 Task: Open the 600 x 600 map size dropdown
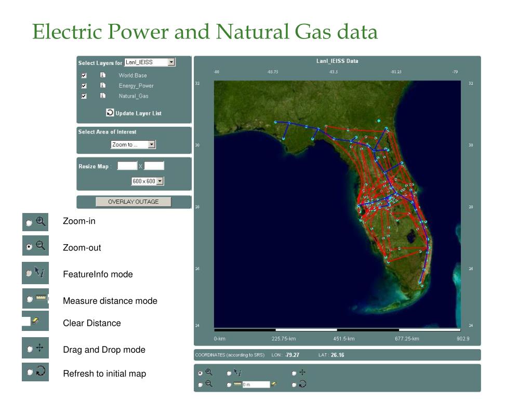pyautogui.click(x=148, y=181)
